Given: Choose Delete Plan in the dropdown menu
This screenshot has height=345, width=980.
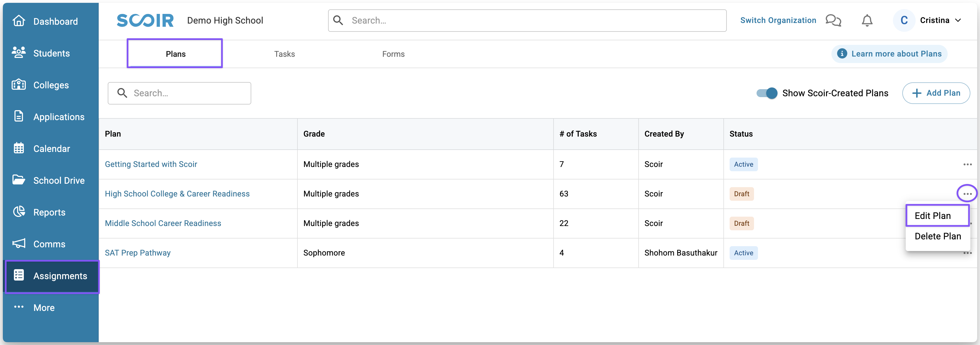Looking at the screenshot, I should coord(937,237).
